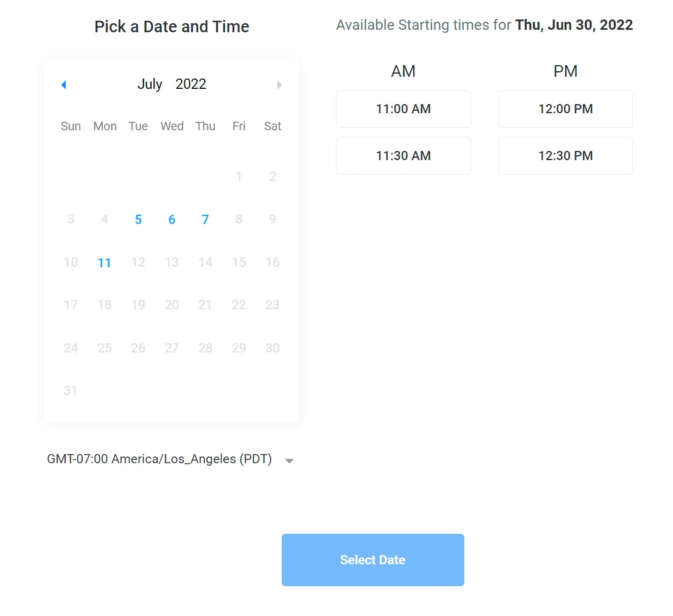Click disabled date July 31

pos(71,391)
